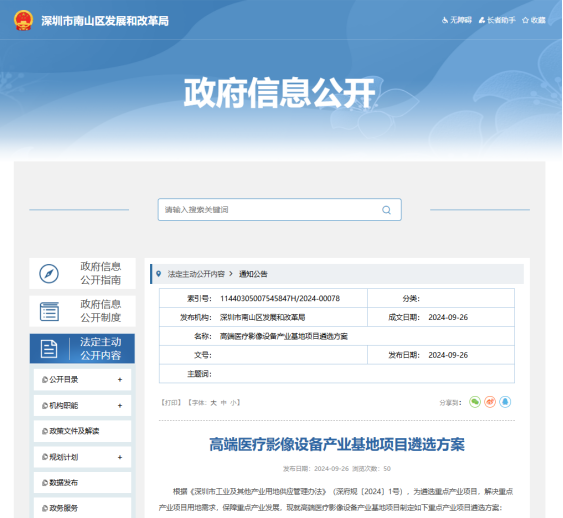Share via the blue QQ icon
Viewport: 563px width, 518px height.
[505, 402]
